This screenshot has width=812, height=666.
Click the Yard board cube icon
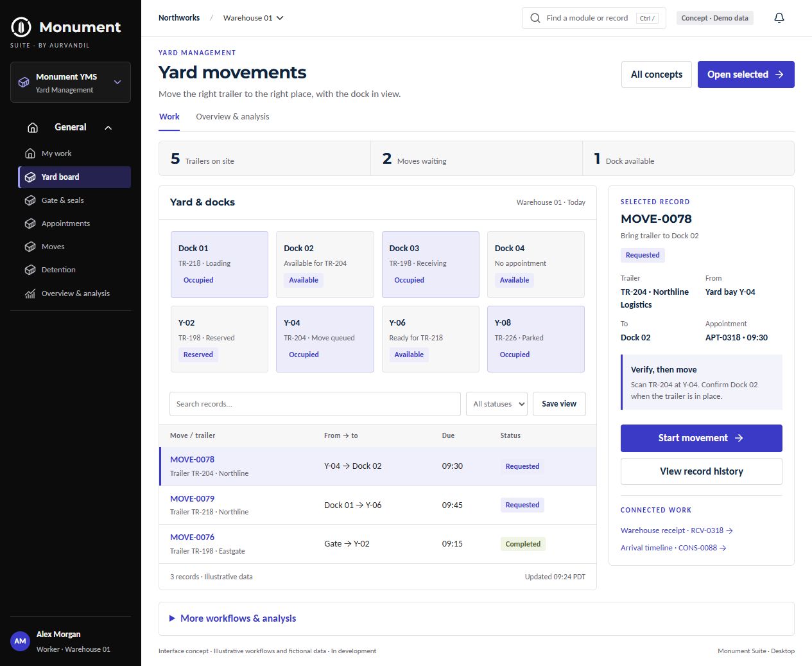click(30, 177)
